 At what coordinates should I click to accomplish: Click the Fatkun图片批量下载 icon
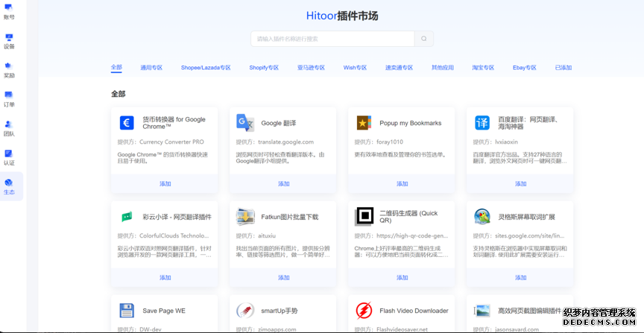click(245, 217)
